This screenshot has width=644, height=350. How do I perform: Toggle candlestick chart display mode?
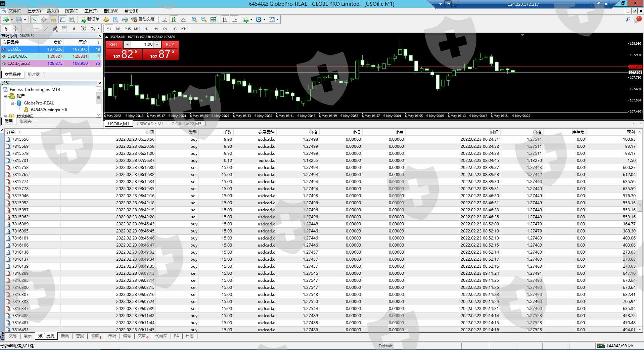point(174,19)
